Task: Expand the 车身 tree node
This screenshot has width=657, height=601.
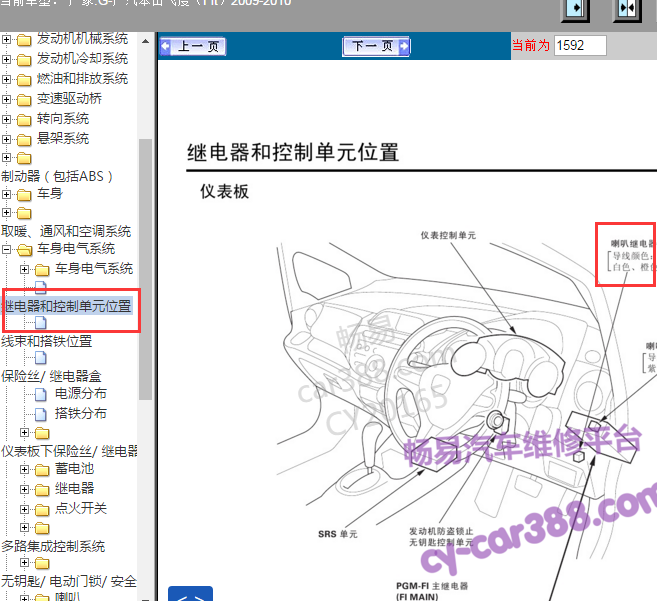Action: [x=6, y=194]
